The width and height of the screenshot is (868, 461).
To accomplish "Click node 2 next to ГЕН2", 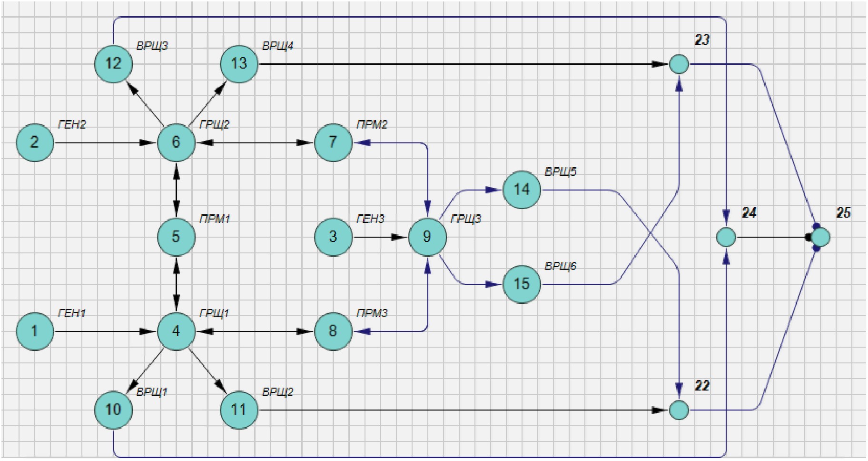I will pyautogui.click(x=35, y=142).
